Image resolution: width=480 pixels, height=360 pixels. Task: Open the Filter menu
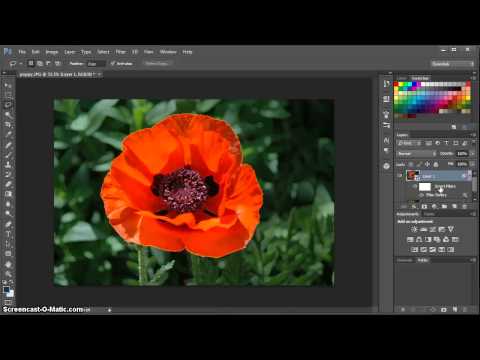point(121,52)
